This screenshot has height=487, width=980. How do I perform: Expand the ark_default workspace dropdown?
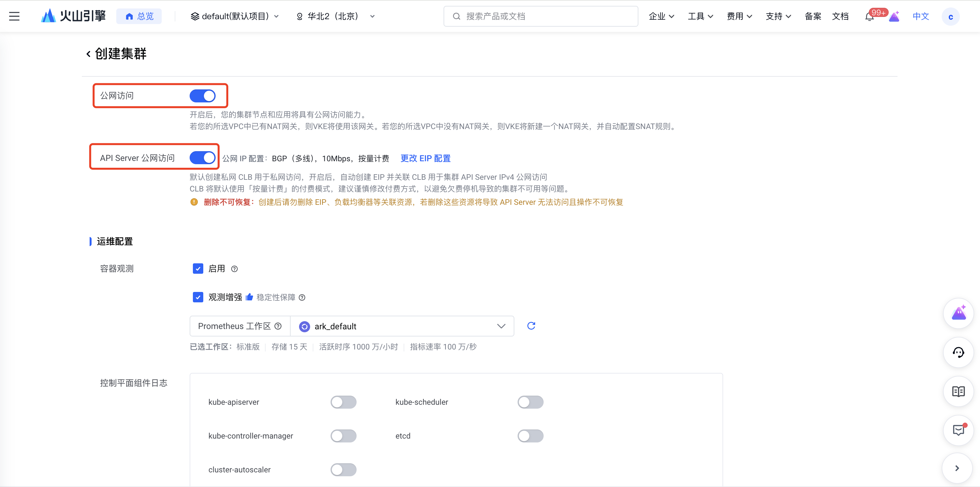coord(501,326)
